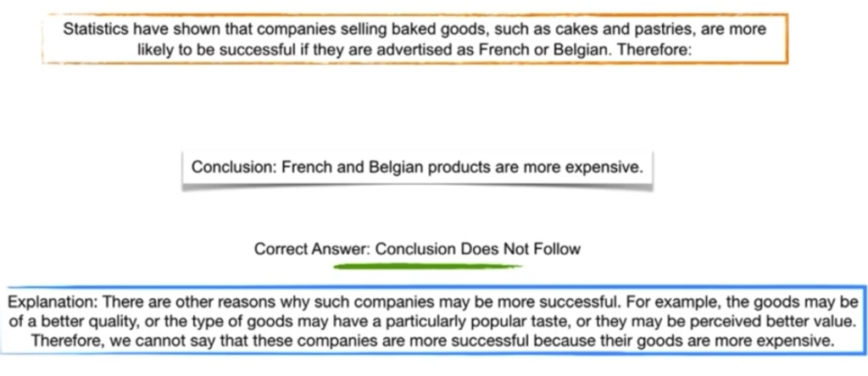Select "French and Belgian products" in the conclusion box
This screenshot has width=868, height=376.
click(x=387, y=168)
